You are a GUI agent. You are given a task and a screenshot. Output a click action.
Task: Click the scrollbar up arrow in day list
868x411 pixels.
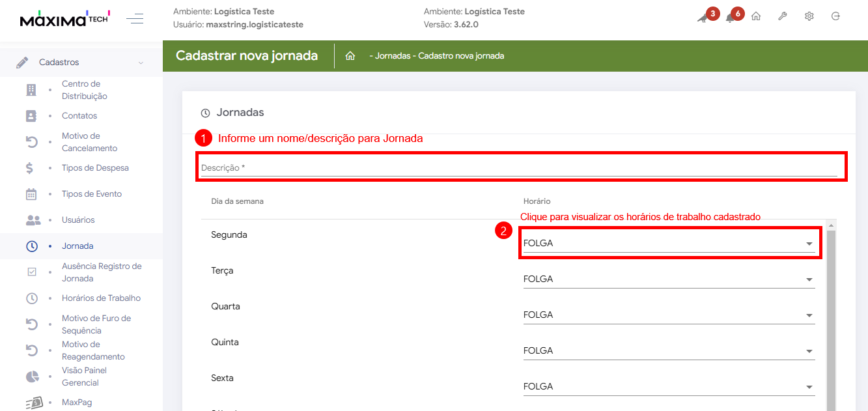click(x=831, y=225)
